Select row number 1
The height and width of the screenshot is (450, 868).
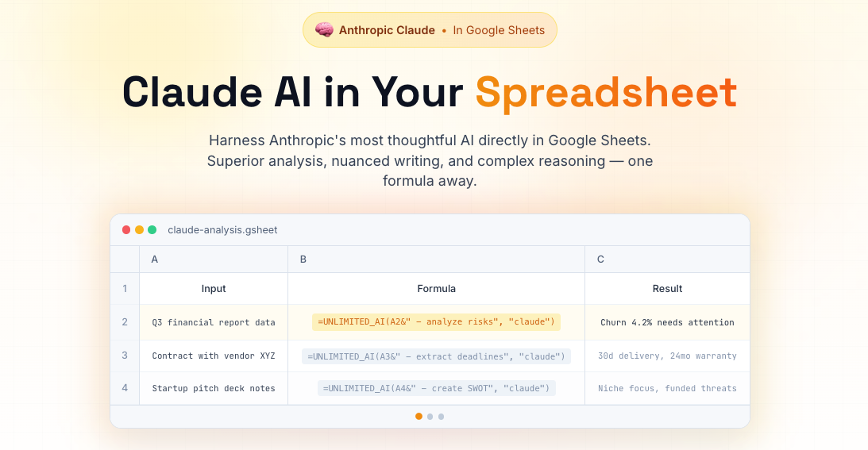pyautogui.click(x=125, y=288)
